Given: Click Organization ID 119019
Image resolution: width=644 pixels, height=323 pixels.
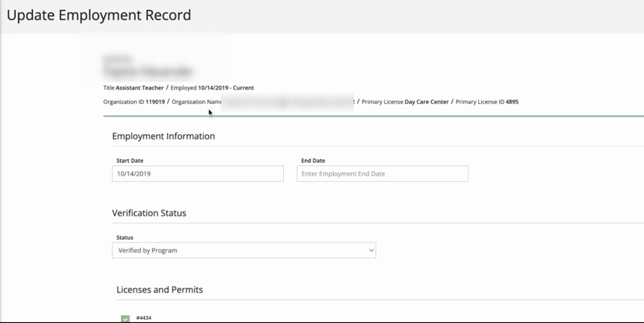Looking at the screenshot, I should pyautogui.click(x=134, y=102).
